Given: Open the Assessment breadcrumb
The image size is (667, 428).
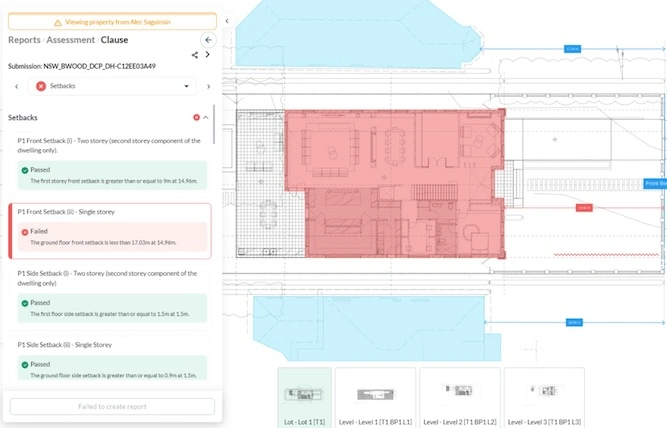Looking at the screenshot, I should [x=71, y=40].
